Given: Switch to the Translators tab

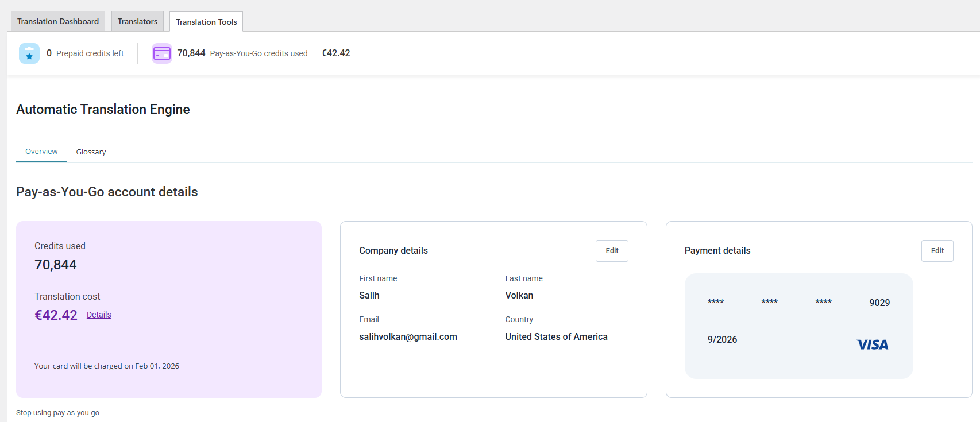Looking at the screenshot, I should [137, 21].
